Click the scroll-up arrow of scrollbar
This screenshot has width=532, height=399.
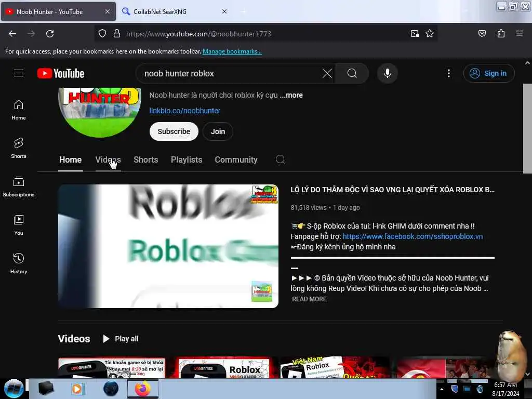(x=527, y=63)
